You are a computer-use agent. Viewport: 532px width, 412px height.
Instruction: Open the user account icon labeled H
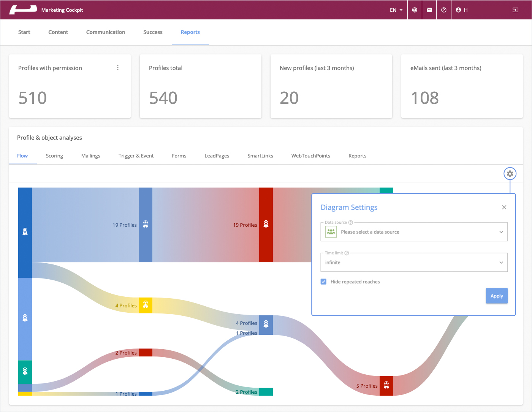pos(462,10)
